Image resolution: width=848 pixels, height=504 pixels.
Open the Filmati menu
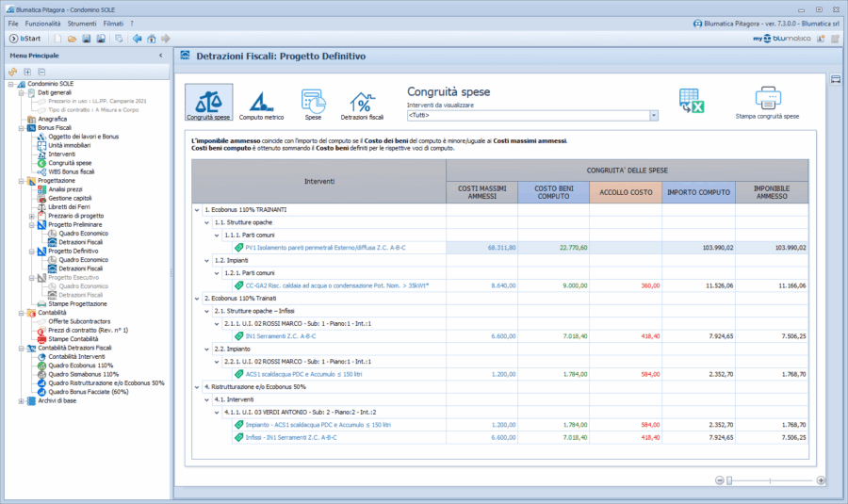coord(113,24)
